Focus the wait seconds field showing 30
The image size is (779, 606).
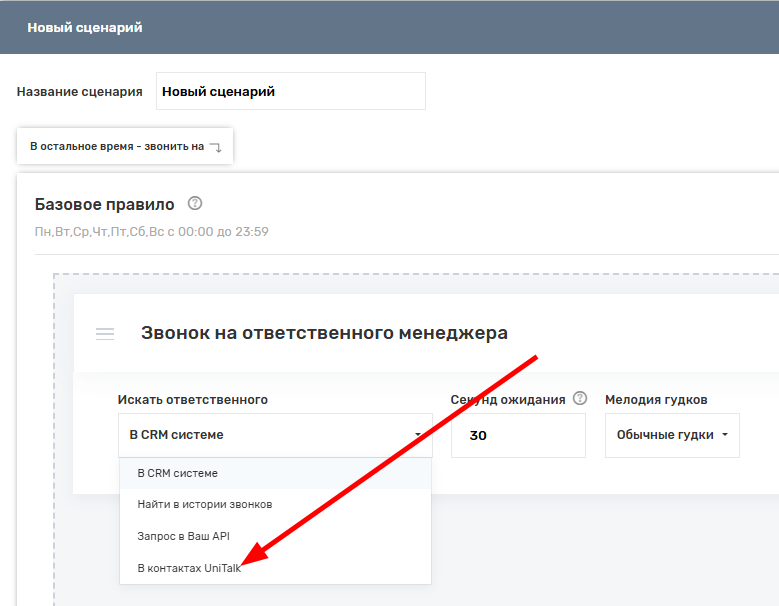(x=517, y=436)
